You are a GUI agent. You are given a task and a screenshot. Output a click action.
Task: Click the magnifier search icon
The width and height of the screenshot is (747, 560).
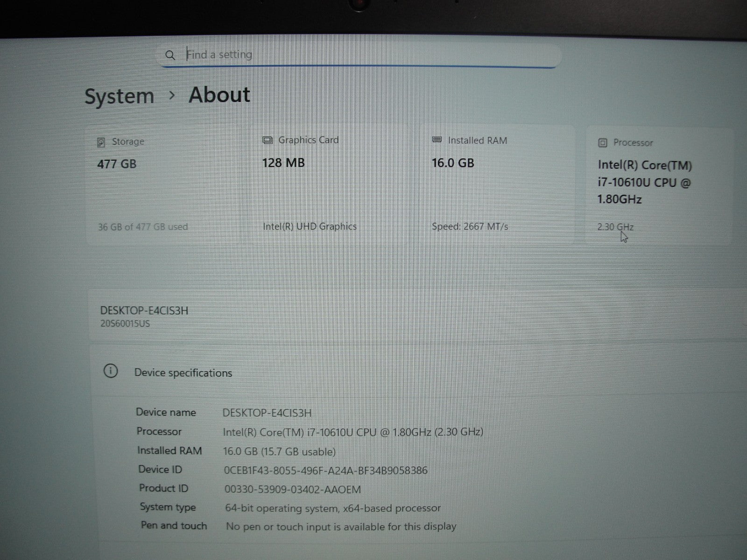[170, 55]
